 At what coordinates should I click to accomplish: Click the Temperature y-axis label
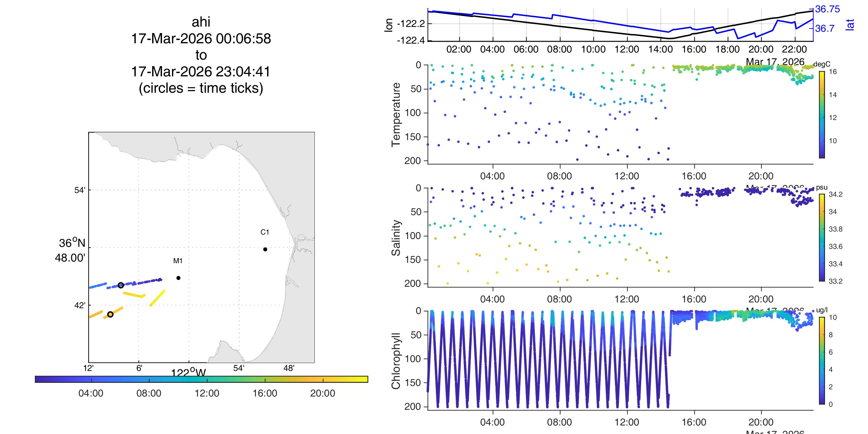[x=396, y=115]
